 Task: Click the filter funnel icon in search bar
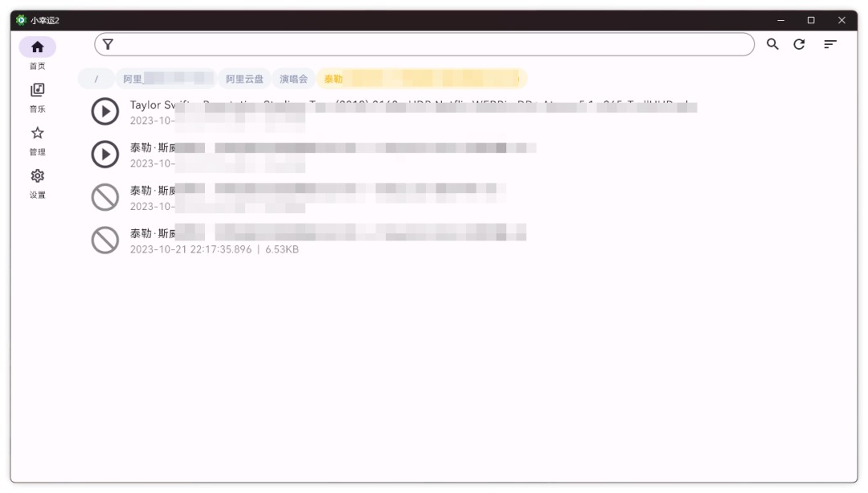click(108, 44)
